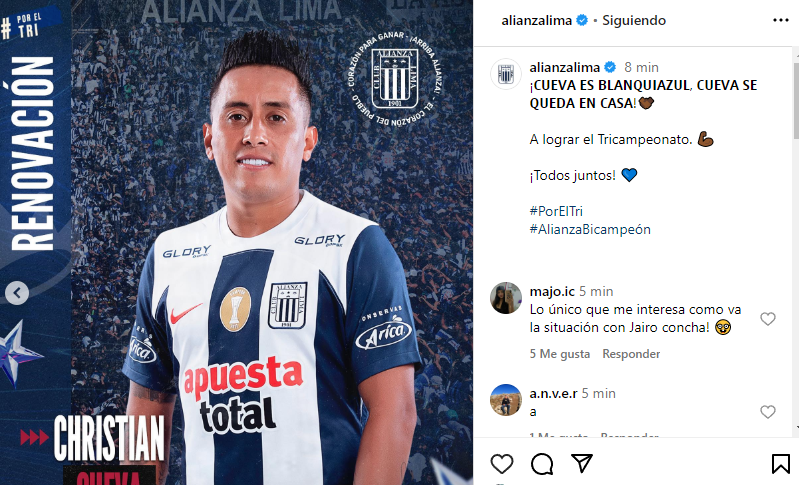
Task: Like a.n.v.e.r's comment
Action: (767, 412)
